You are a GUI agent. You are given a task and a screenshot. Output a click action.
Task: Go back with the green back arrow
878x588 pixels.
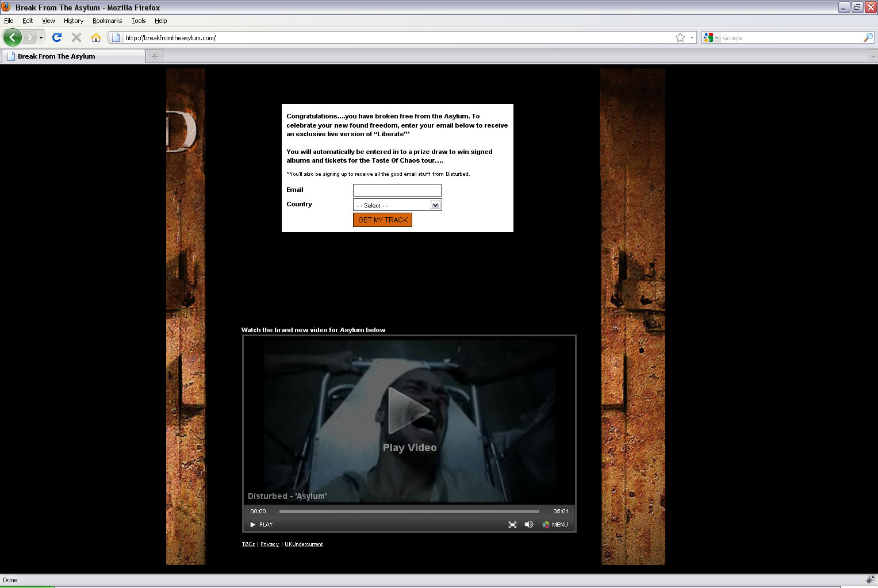click(13, 37)
